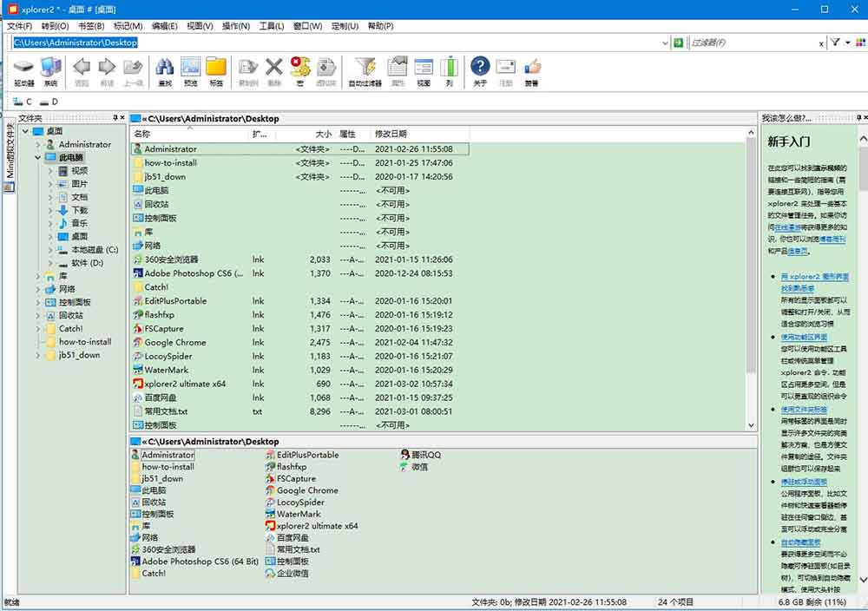Select 腾讯QQ in the bottom pane
Image resolution: width=868 pixels, height=611 pixels.
pyautogui.click(x=421, y=455)
